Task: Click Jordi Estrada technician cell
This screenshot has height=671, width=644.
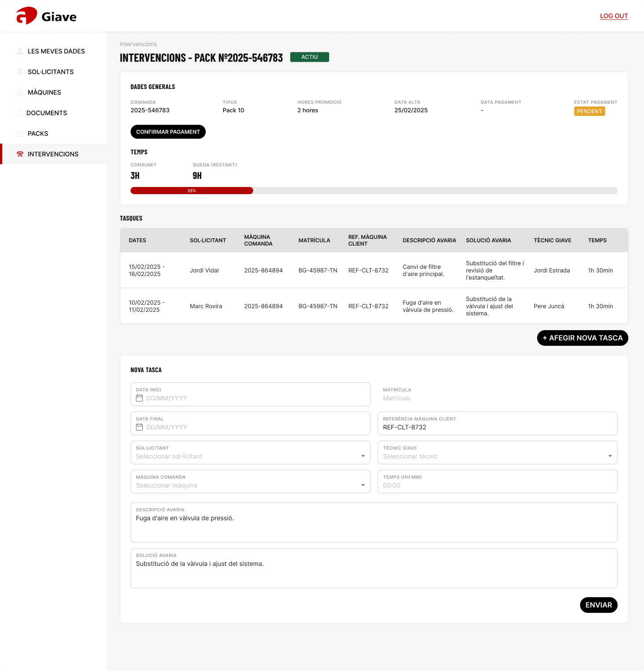Action: pyautogui.click(x=552, y=270)
